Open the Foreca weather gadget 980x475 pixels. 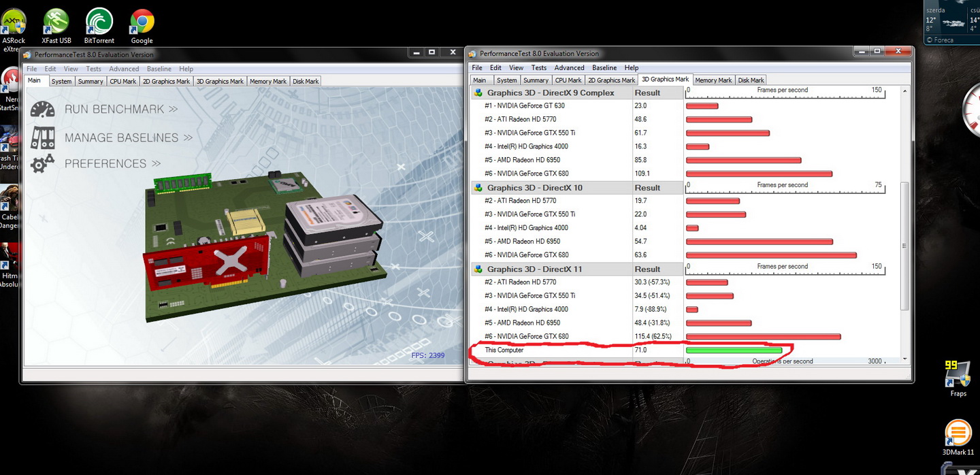pyautogui.click(x=952, y=22)
